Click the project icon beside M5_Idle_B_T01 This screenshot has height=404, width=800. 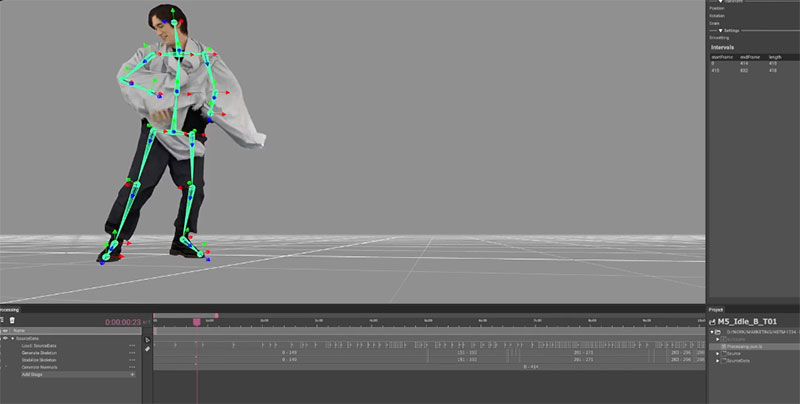click(712, 322)
